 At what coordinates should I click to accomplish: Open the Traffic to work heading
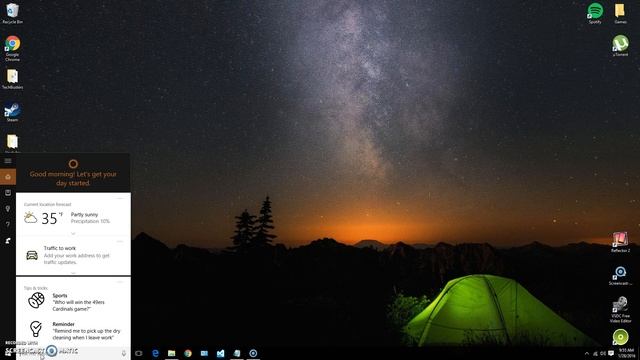tap(60, 248)
